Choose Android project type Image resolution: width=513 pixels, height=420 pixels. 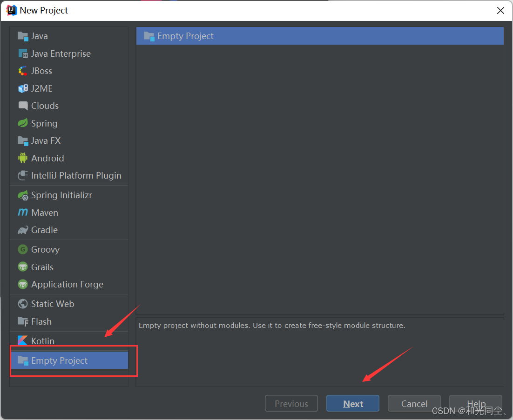tap(69, 158)
